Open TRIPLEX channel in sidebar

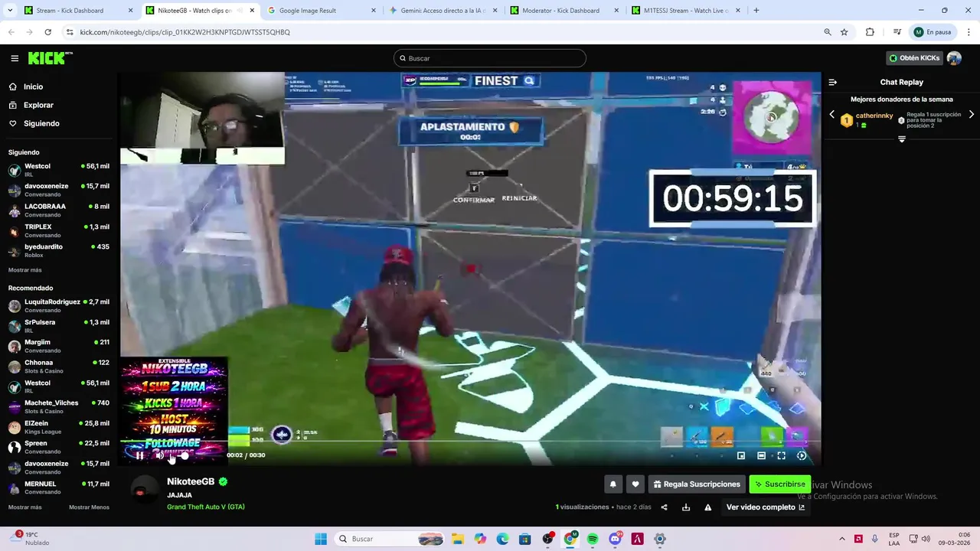click(x=59, y=230)
